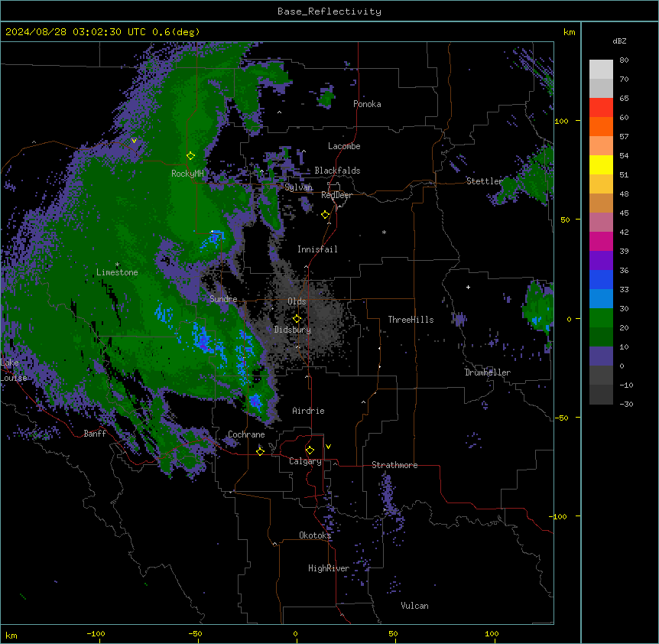Click the yellow diamond marker near RockyMH
The width and height of the screenshot is (659, 644).
190,156
